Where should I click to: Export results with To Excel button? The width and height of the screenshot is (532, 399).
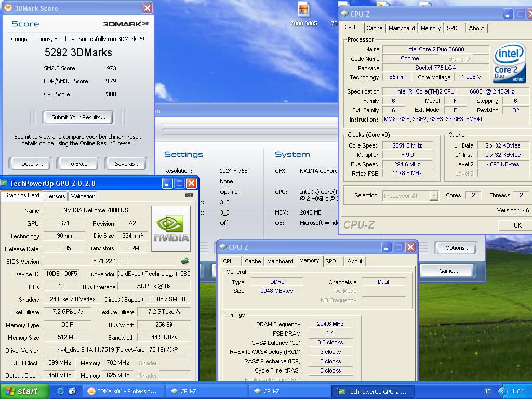click(x=78, y=164)
